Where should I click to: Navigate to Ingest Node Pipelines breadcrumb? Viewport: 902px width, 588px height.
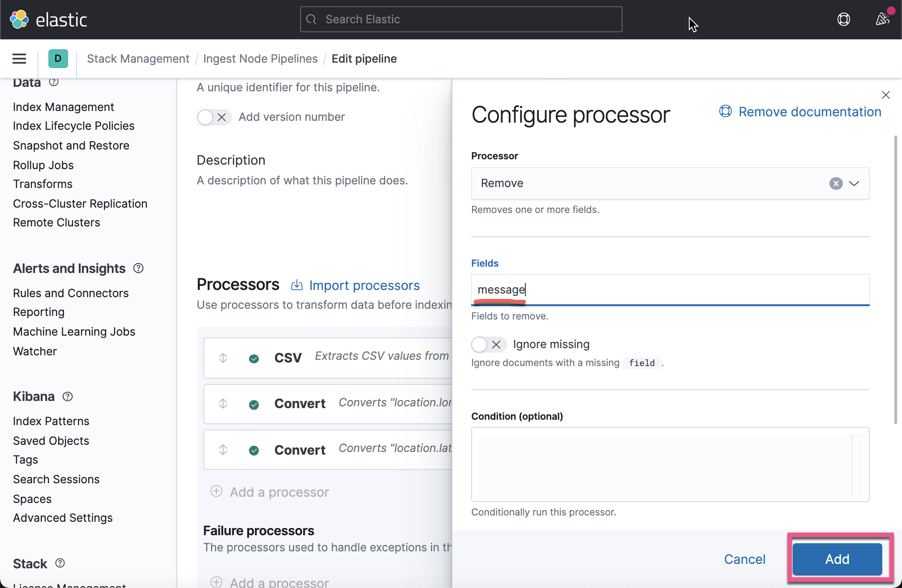point(260,59)
